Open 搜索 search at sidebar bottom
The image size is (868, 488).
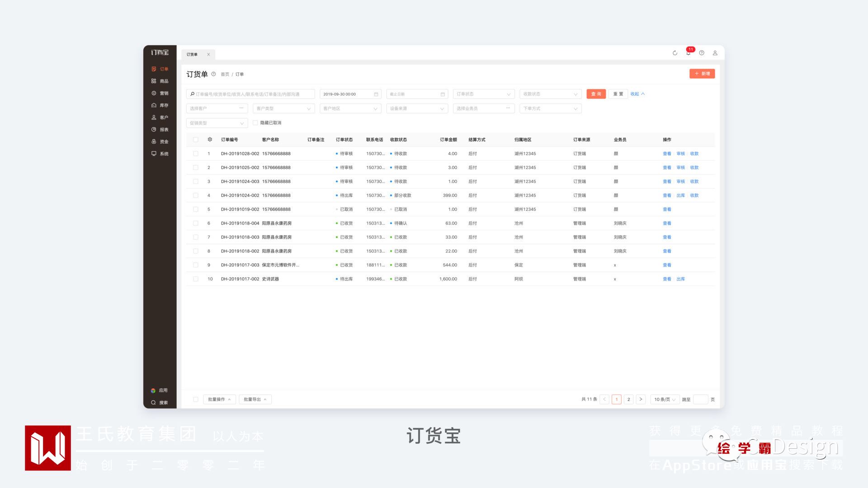pyautogui.click(x=159, y=403)
